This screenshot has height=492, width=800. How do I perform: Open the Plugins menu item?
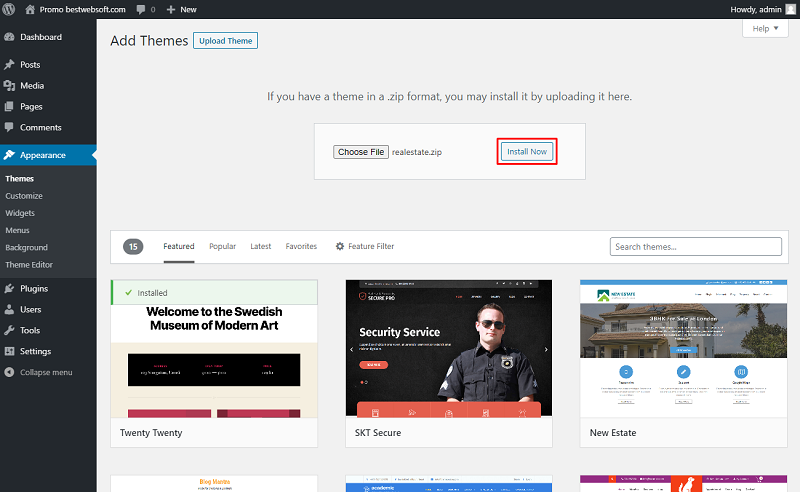coord(48,288)
